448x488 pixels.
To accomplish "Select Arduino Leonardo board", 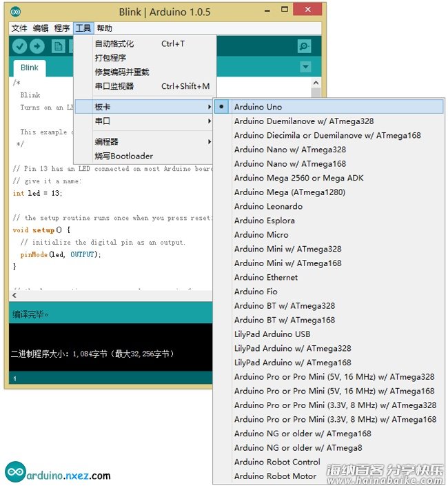I will coord(329,206).
